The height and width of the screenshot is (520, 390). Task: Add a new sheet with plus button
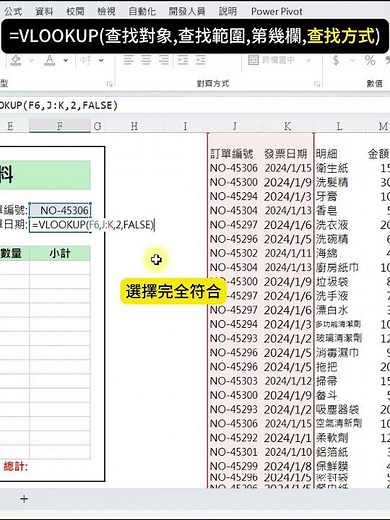[24, 499]
